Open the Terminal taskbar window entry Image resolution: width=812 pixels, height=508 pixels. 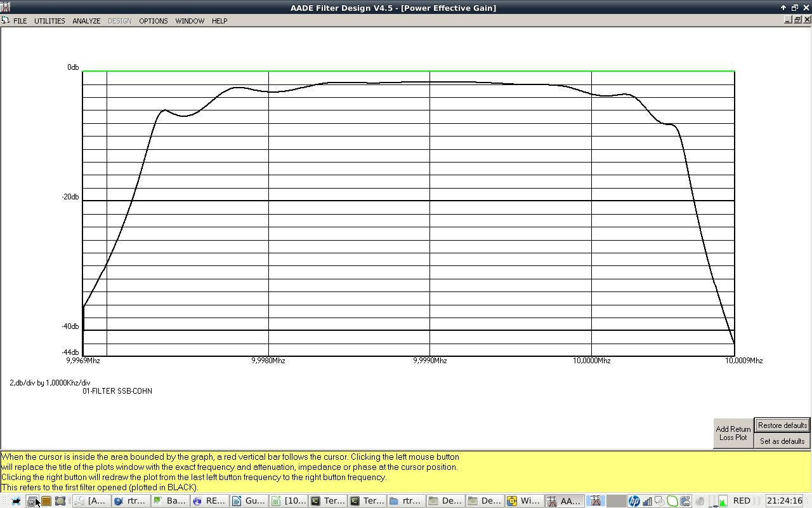click(328, 501)
